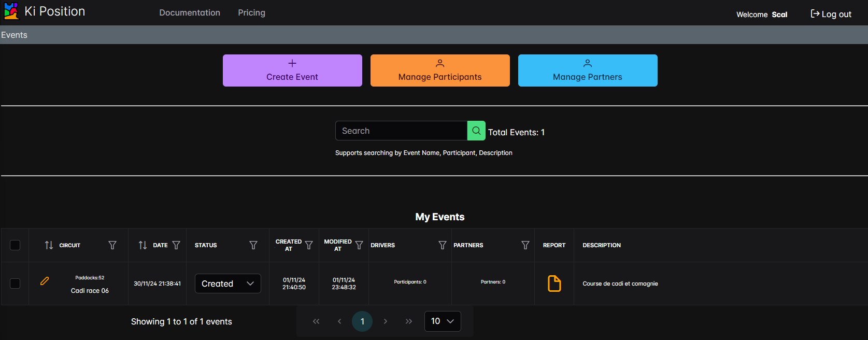
Task: Click the Manage Partners button
Action: tap(588, 70)
